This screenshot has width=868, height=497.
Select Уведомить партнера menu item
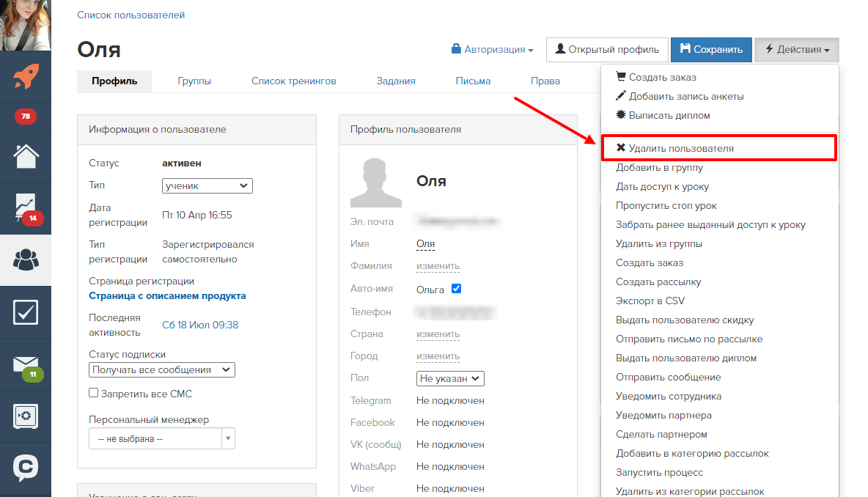point(663,415)
